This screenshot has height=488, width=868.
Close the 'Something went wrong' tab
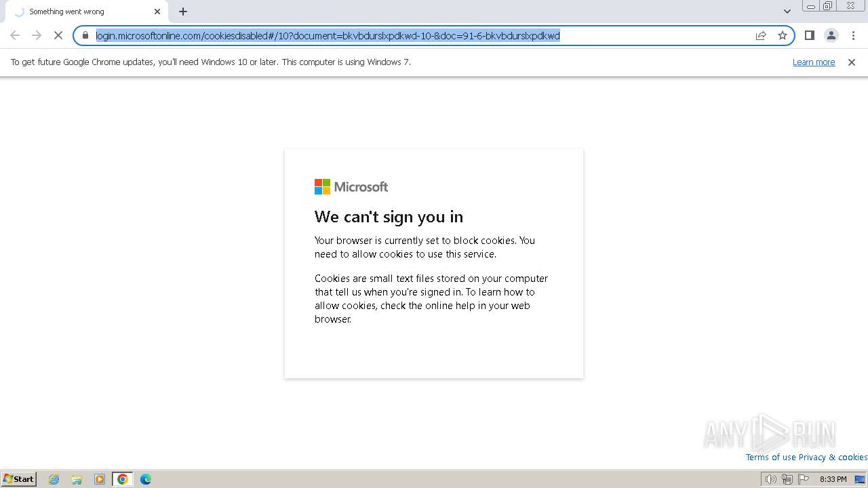click(157, 12)
